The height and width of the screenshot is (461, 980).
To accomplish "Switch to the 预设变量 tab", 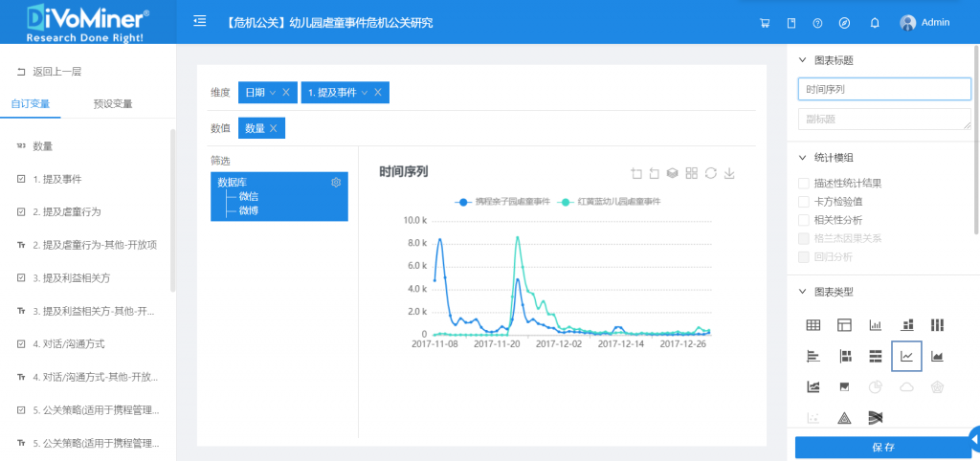I will click(113, 103).
